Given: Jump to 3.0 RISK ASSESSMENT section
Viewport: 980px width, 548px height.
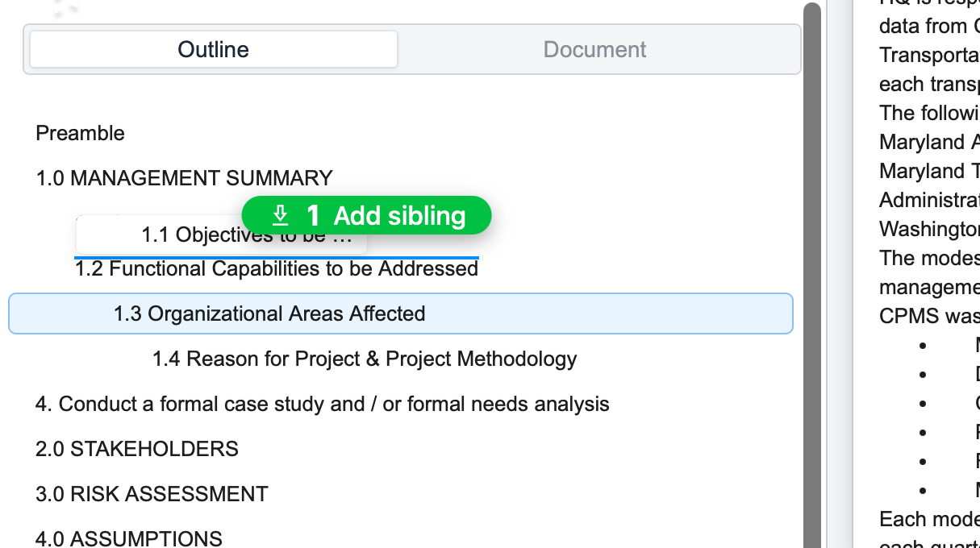Looking at the screenshot, I should pyautogui.click(x=152, y=494).
